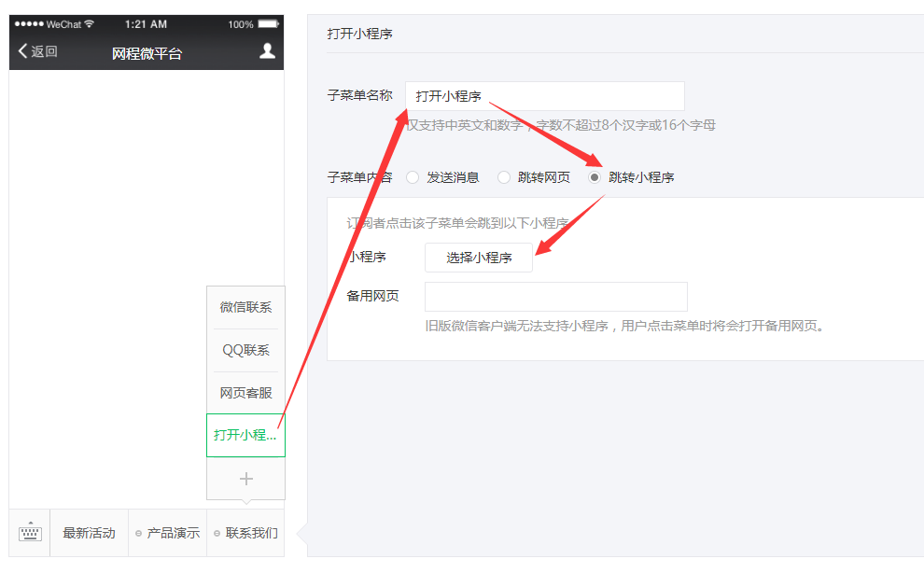
Task: Click the 1:21 AM clock text
Action: coord(146,24)
